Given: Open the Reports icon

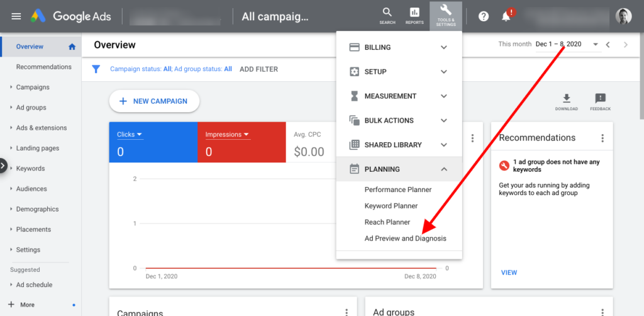Looking at the screenshot, I should pos(414,16).
